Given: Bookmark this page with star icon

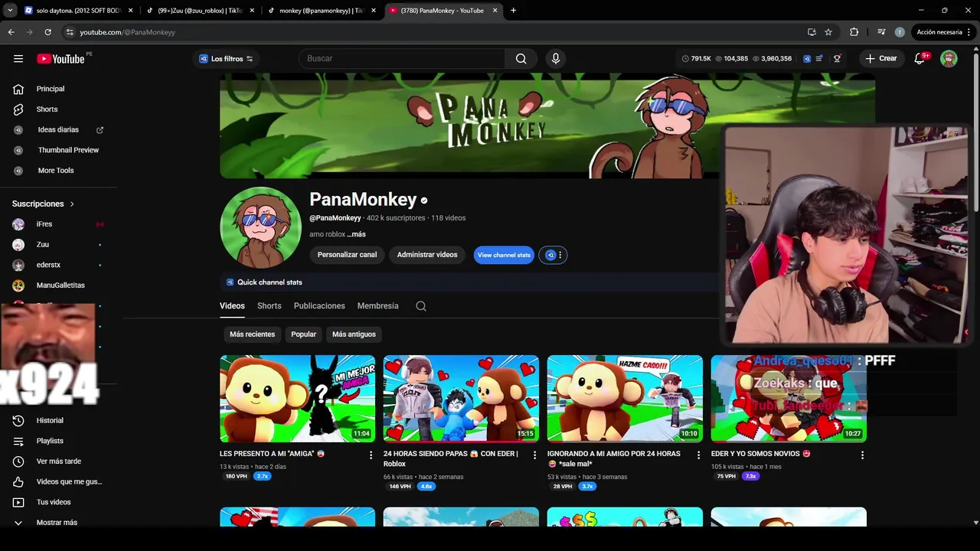Looking at the screenshot, I should pyautogui.click(x=828, y=32).
